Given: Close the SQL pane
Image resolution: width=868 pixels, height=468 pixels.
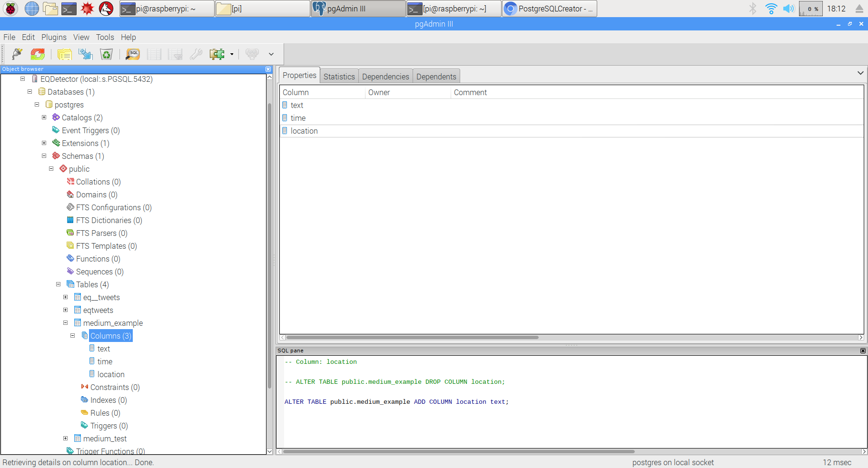Looking at the screenshot, I should pyautogui.click(x=863, y=351).
